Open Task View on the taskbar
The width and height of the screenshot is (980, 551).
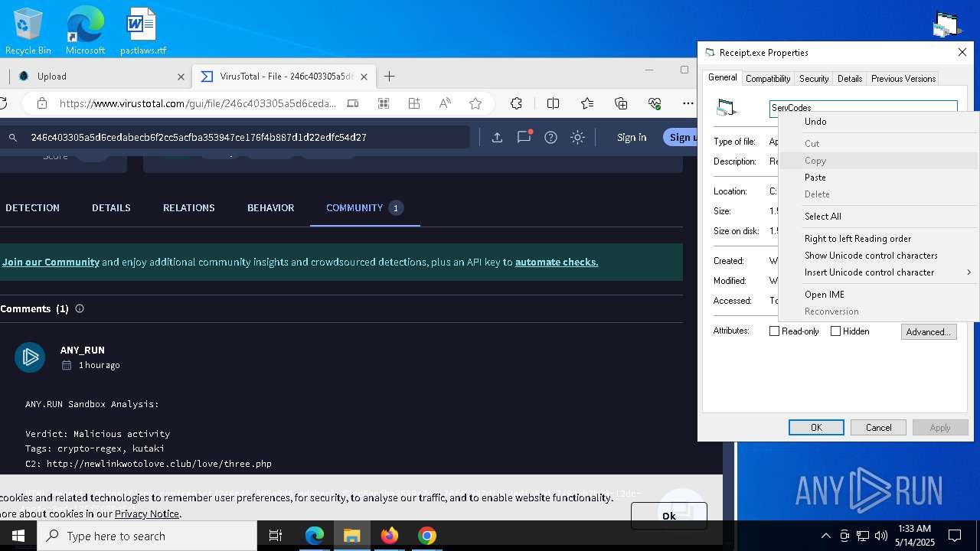[276, 536]
